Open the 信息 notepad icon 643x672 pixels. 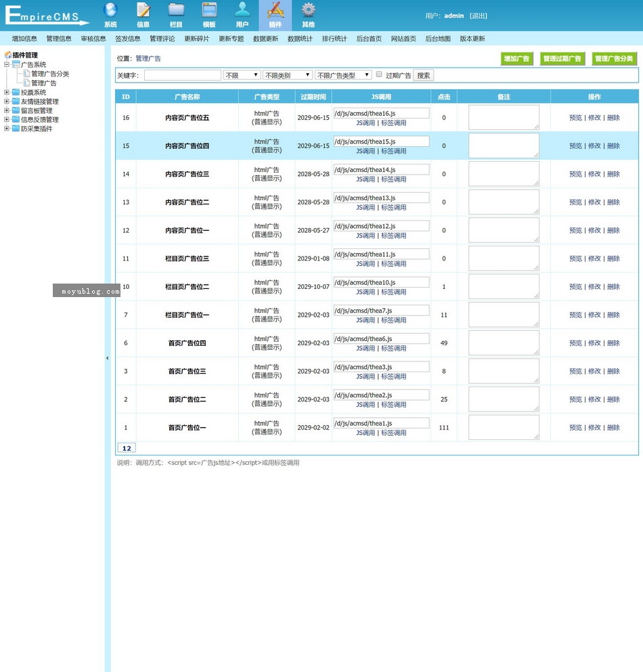coord(143,10)
